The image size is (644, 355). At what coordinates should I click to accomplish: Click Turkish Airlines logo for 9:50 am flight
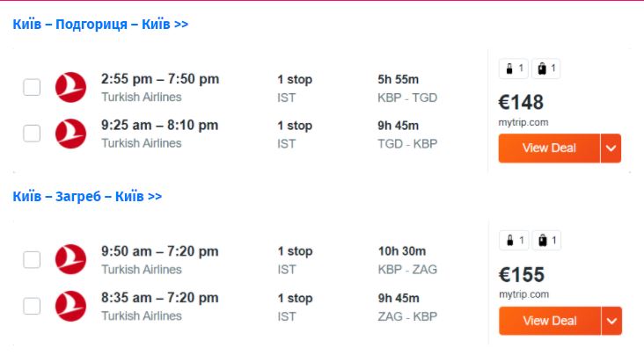(70, 259)
